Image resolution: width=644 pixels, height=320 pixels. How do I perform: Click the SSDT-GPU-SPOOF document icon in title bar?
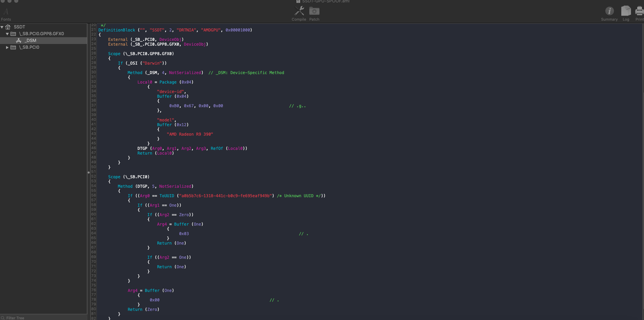[298, 1]
